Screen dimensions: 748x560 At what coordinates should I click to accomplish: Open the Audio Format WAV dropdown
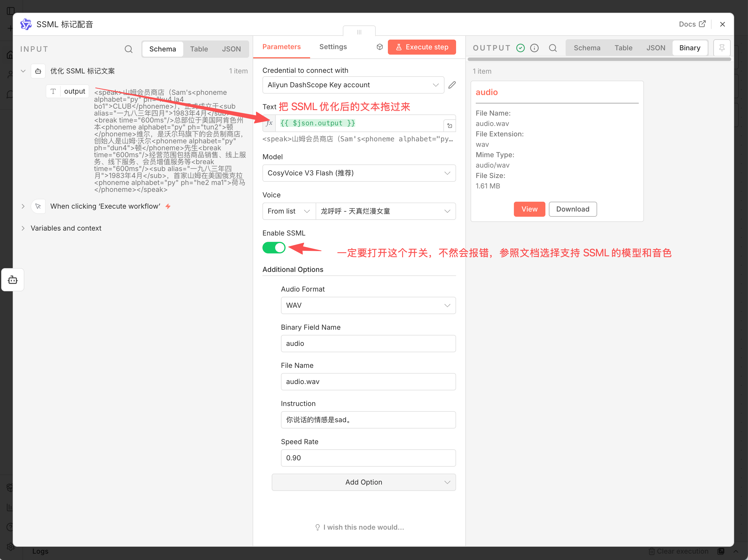[368, 305]
